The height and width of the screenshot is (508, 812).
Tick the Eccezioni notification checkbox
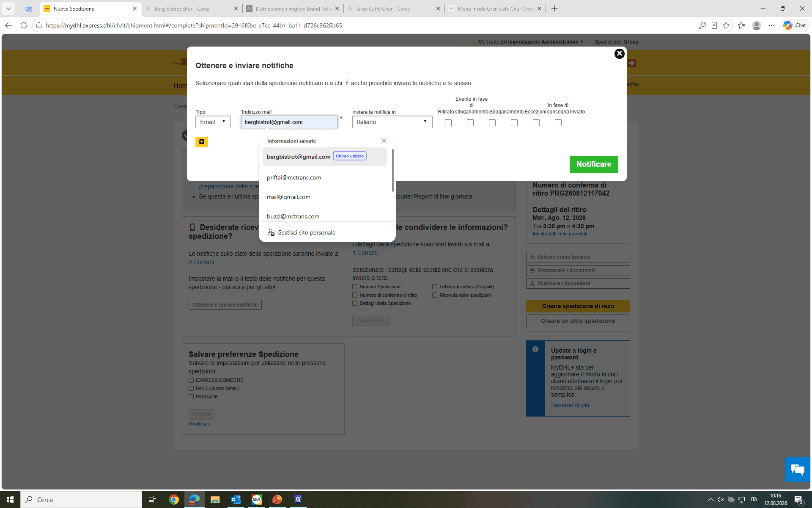click(x=514, y=123)
